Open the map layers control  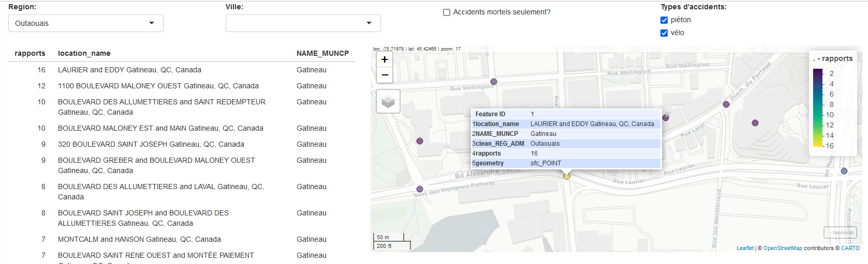coord(388,101)
